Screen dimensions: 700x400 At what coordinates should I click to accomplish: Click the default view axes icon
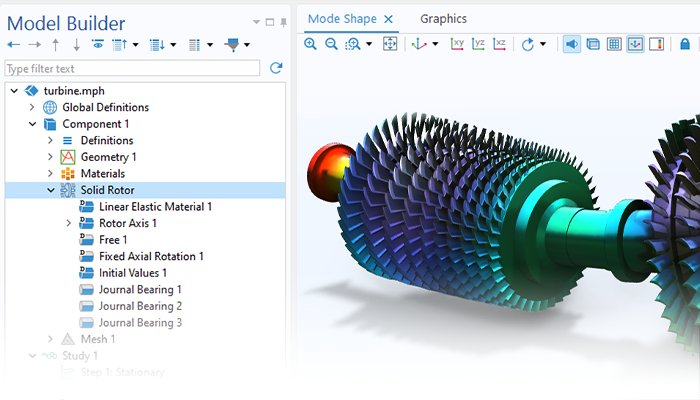[419, 44]
